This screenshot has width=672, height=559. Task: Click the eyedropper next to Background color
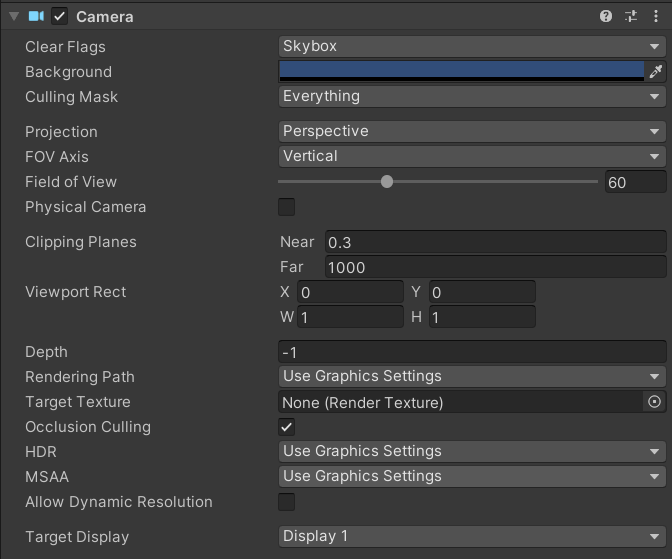coord(656,72)
